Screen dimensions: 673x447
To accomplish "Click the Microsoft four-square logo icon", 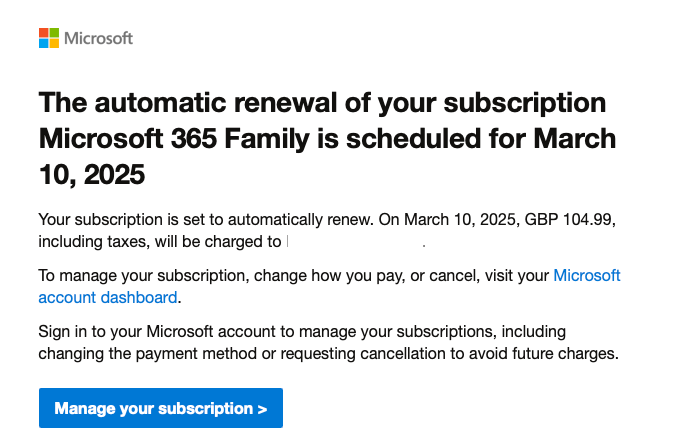I will [49, 38].
